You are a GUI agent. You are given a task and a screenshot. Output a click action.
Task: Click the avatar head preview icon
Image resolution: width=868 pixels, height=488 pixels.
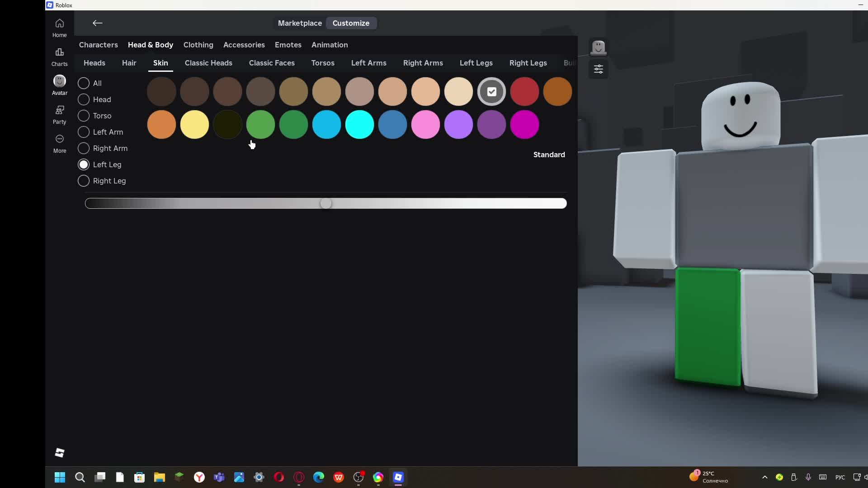point(598,47)
